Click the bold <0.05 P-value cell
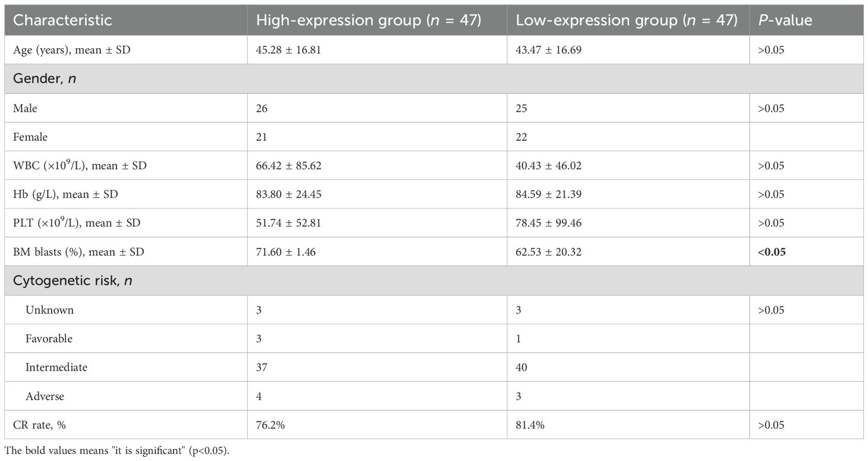The width and height of the screenshot is (868, 461). (771, 251)
